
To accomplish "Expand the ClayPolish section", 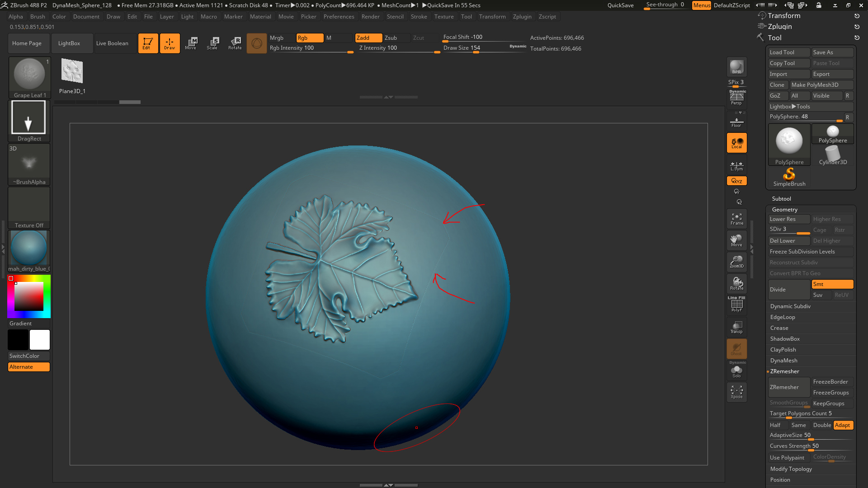I will [783, 350].
